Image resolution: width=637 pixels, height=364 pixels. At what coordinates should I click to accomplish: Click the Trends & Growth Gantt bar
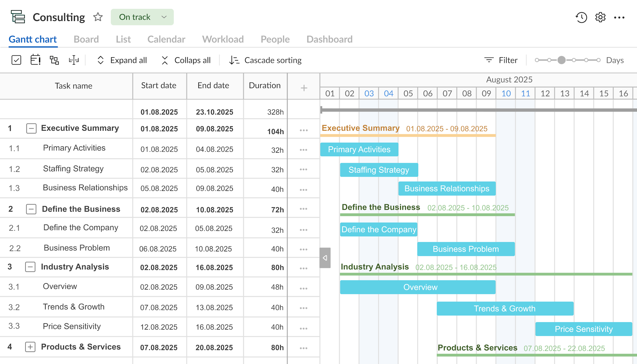click(505, 309)
